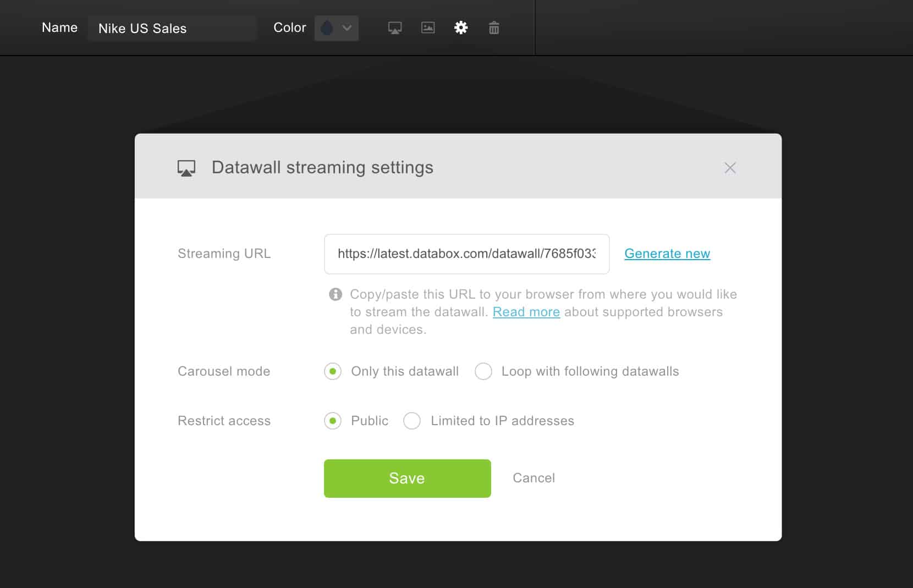The image size is (913, 588).
Task: Click into the Streaming URL field
Action: pos(466,254)
